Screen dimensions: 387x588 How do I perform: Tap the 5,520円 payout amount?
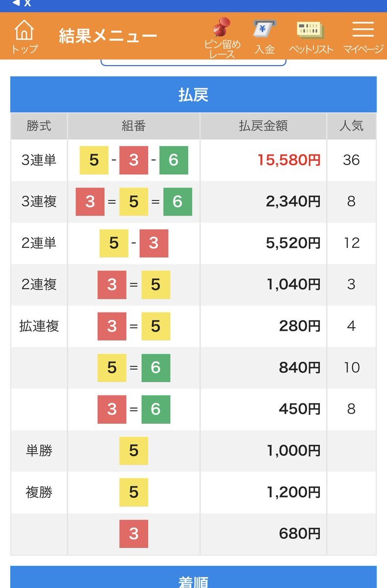[293, 243]
